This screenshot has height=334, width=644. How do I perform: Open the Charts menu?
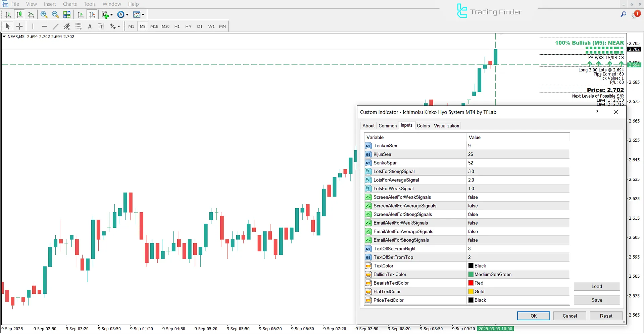69,4
